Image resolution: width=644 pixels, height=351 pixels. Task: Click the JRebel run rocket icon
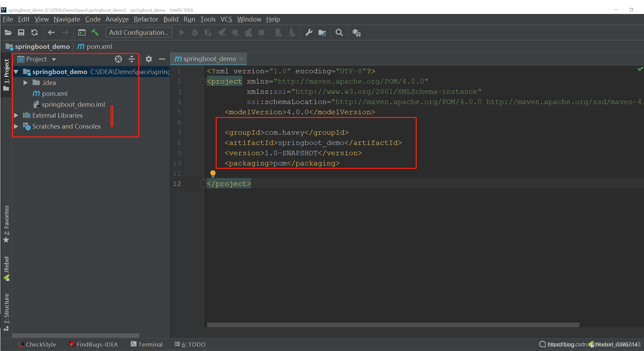pos(222,33)
